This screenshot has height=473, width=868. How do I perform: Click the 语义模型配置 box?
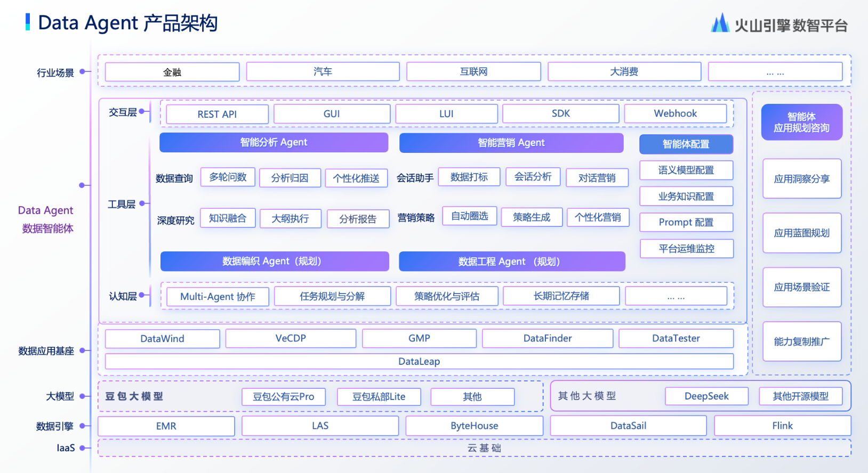(686, 170)
